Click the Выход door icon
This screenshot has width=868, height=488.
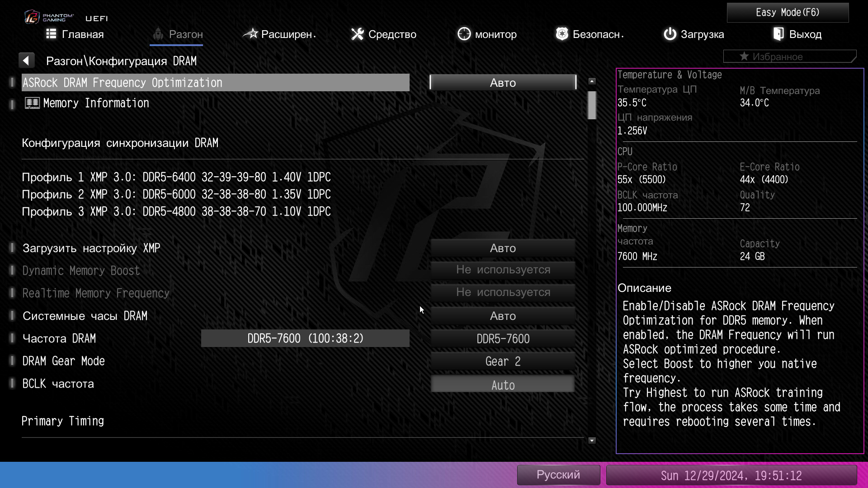pos(778,34)
